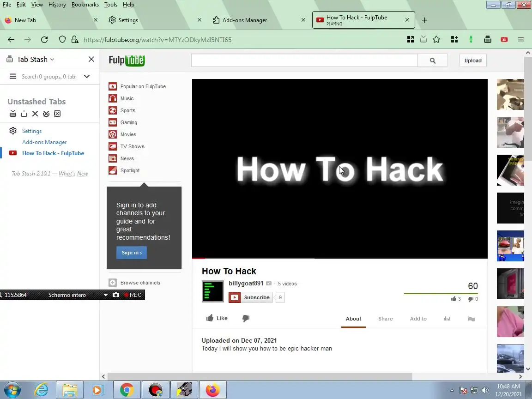
Task: Click the red extension toolbar icon
Action: point(504,40)
